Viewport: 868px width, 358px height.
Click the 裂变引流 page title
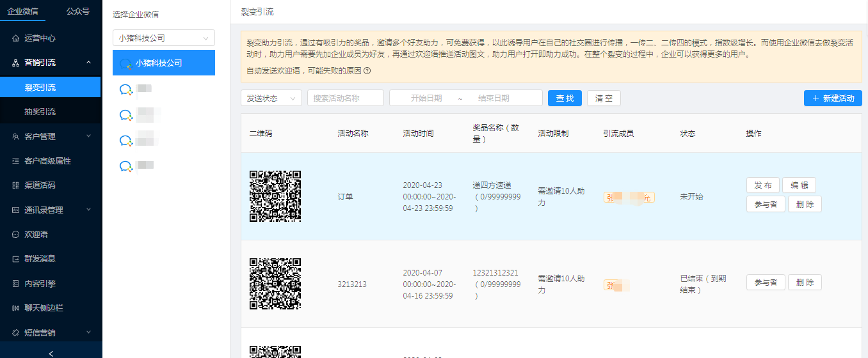[x=257, y=12]
